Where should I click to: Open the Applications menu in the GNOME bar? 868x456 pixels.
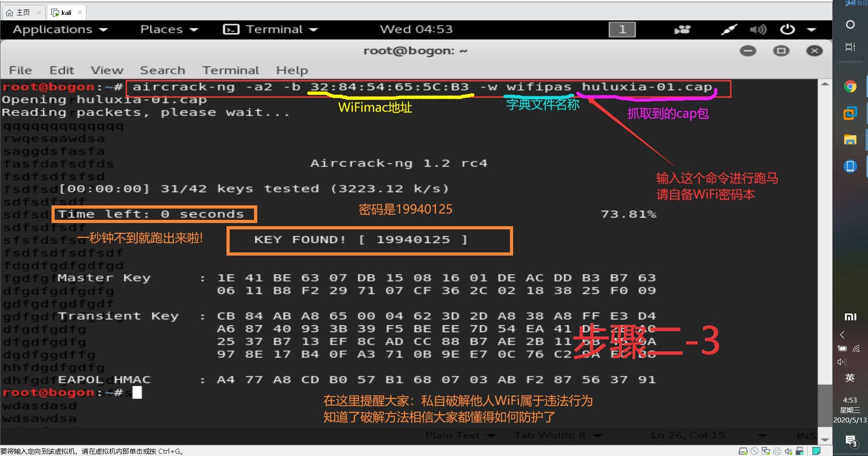point(60,29)
